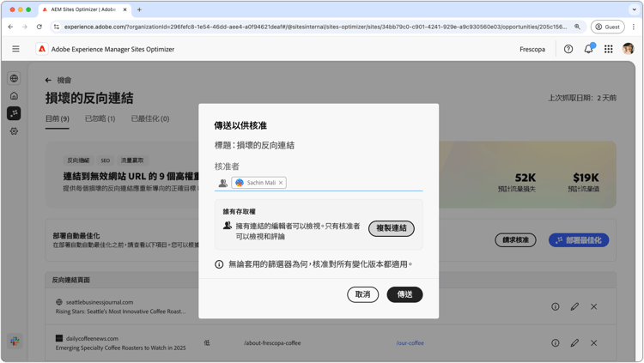Select the opportunities sparkle icon in sidebar
The width and height of the screenshot is (644, 363).
pos(14,113)
